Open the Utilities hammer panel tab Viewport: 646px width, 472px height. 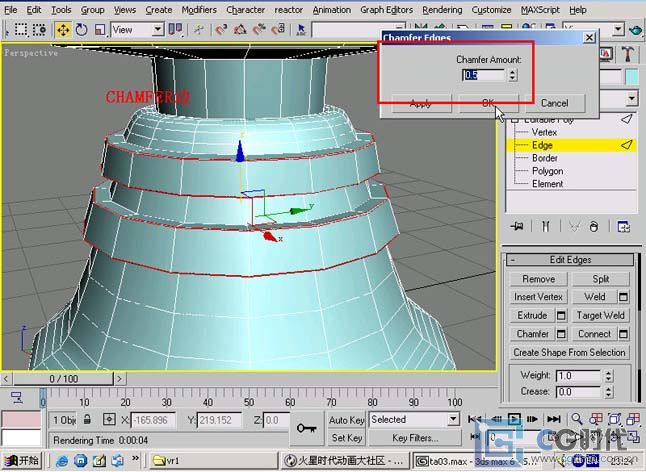coord(628,54)
